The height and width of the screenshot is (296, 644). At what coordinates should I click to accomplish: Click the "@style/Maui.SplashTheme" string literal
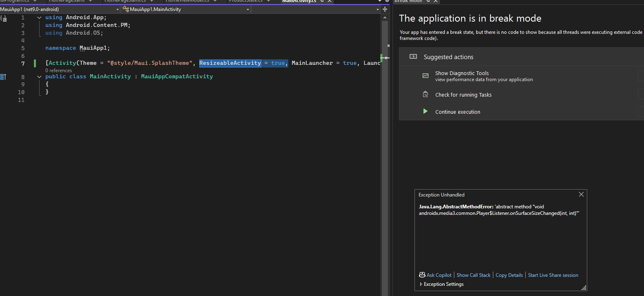tap(150, 63)
